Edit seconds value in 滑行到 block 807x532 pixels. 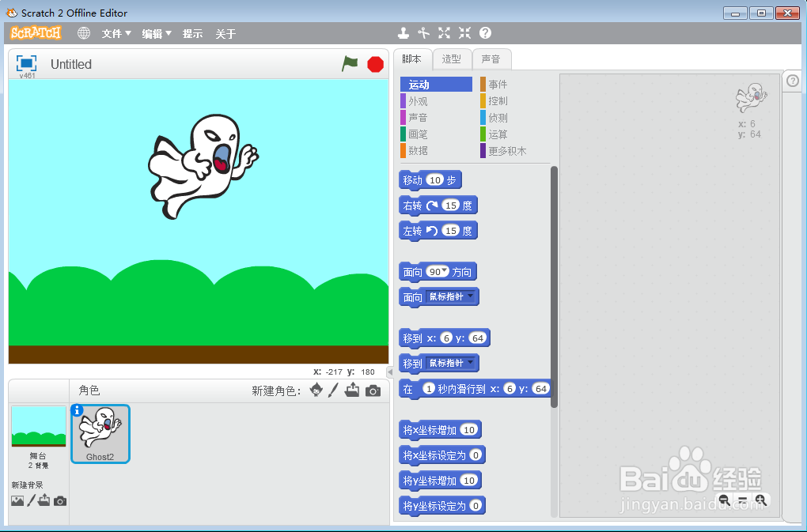click(x=429, y=389)
